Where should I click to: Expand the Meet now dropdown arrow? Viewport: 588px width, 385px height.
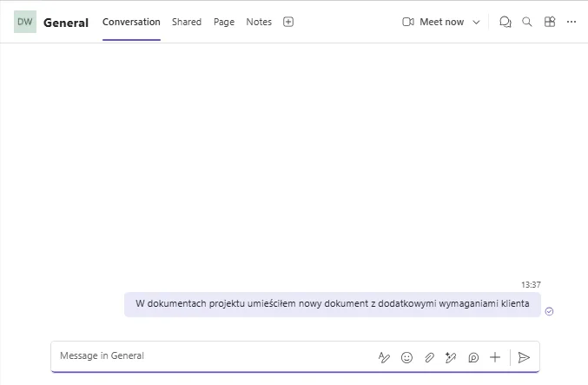click(476, 22)
